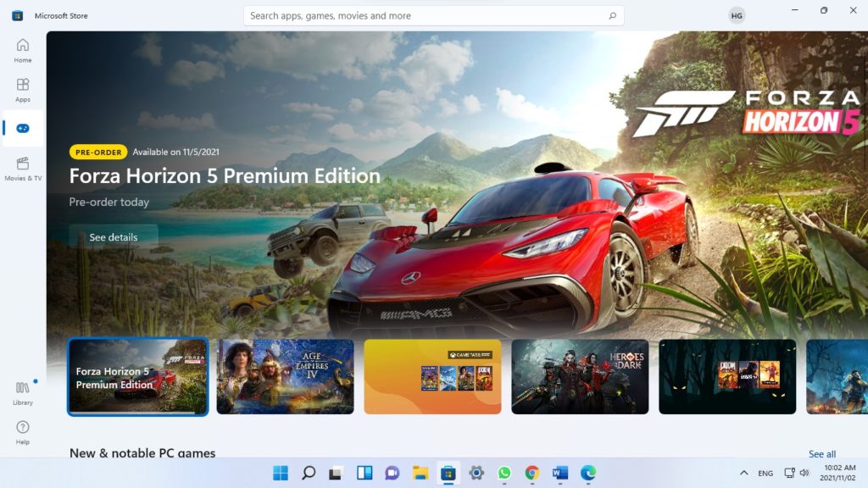This screenshot has width=868, height=488.
Task: Click the network icon in system tray
Action: tap(789, 473)
